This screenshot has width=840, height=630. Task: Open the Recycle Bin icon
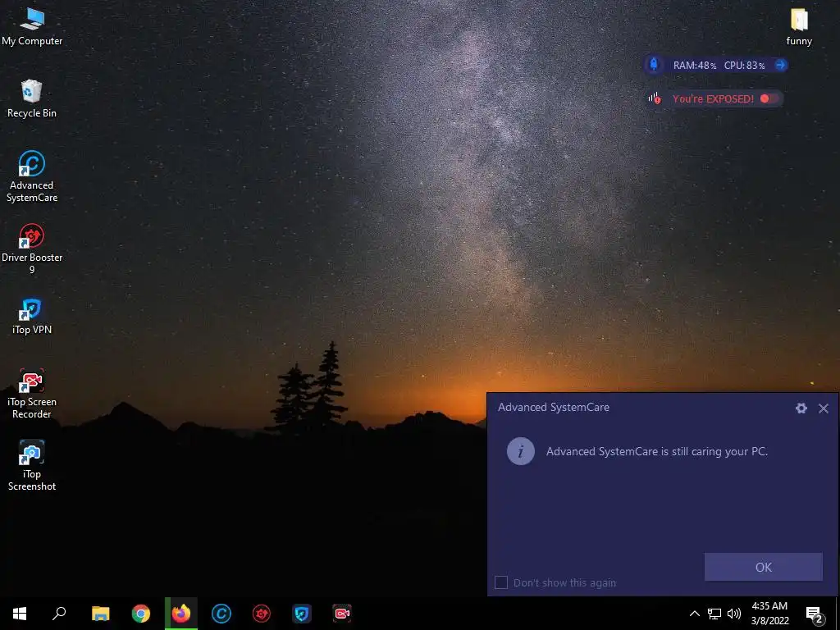click(32, 98)
